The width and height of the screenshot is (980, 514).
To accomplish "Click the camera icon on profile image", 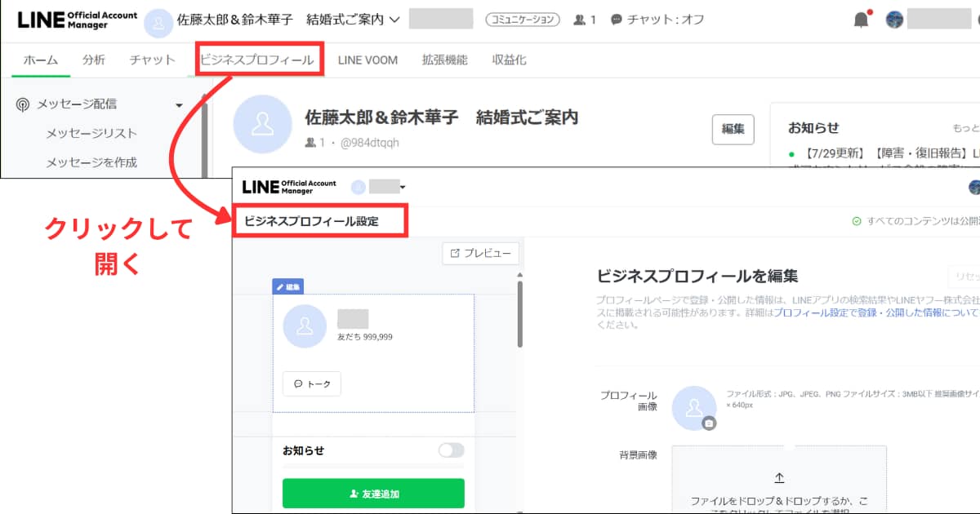I will (710, 423).
